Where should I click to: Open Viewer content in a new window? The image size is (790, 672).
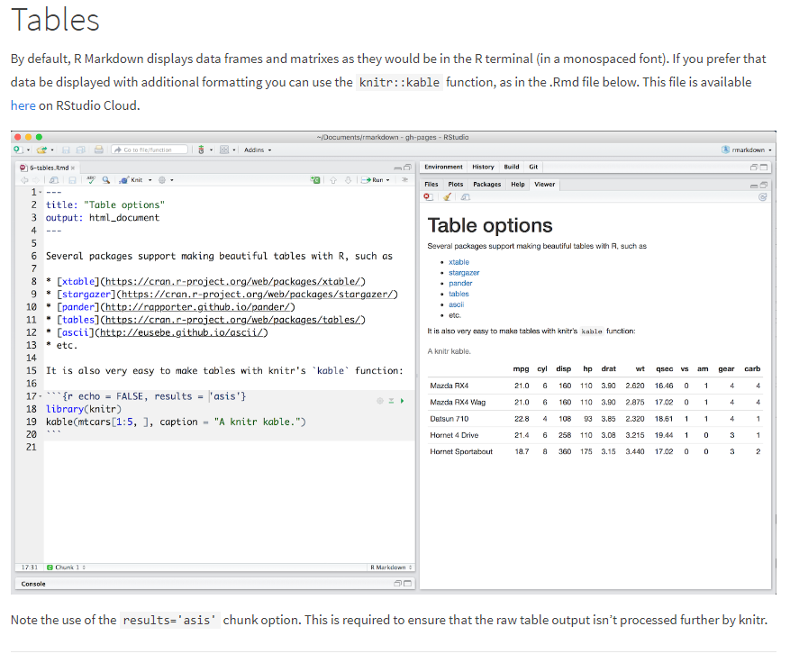point(466,195)
